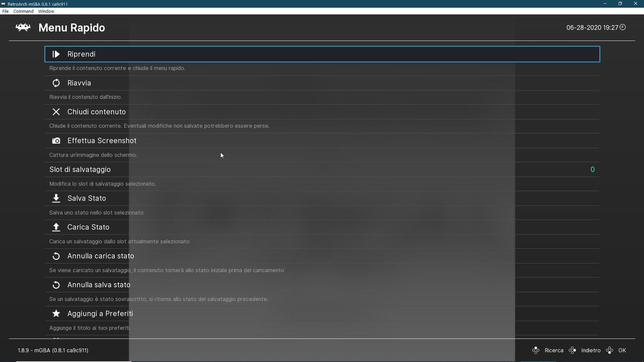Click the clock icon beside the date

pos(623,27)
